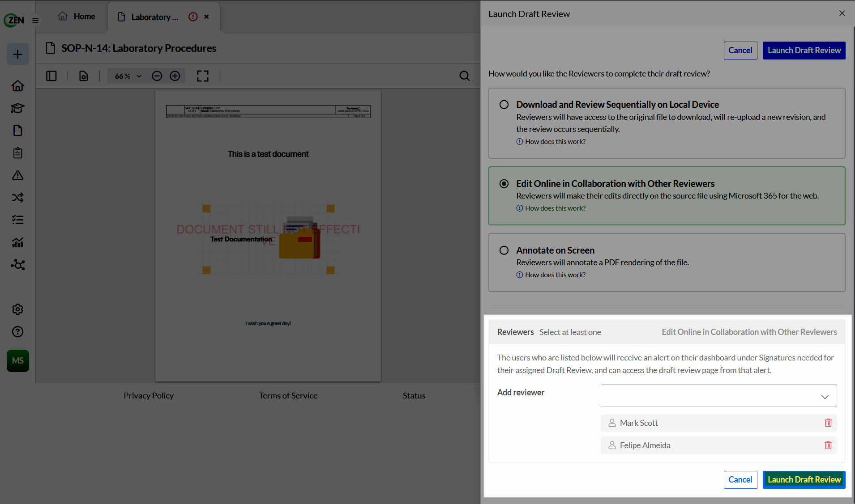
Task: Click the fullscreen expand icon
Action: (203, 76)
